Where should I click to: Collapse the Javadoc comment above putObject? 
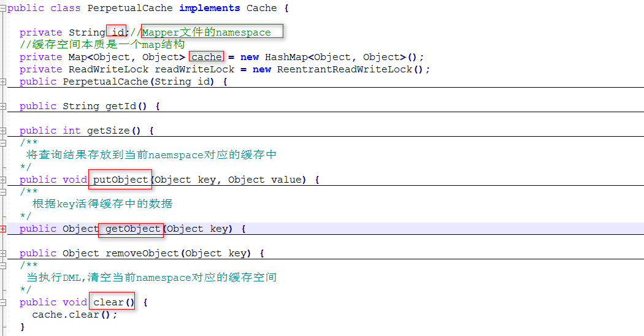(x=2, y=143)
